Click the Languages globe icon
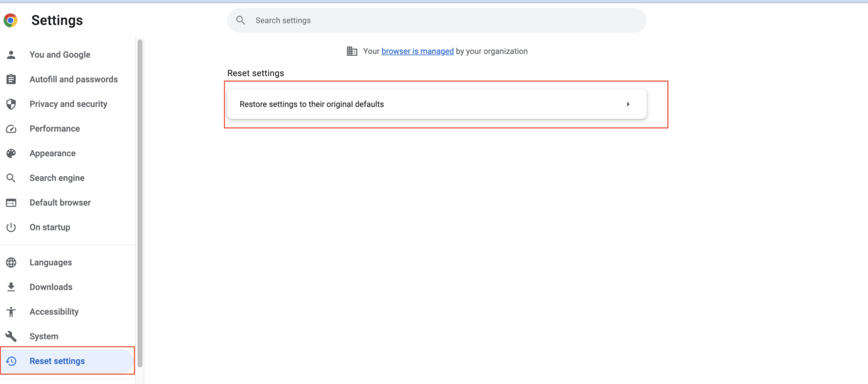The width and height of the screenshot is (868, 384). click(x=11, y=263)
